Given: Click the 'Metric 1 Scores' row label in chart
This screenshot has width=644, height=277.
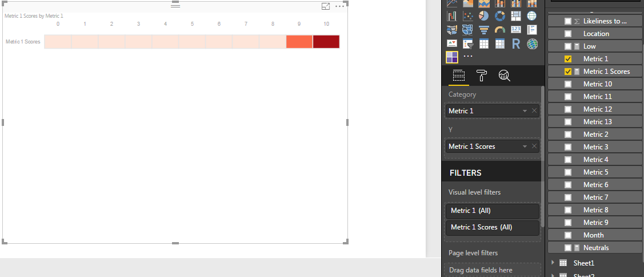Looking at the screenshot, I should coord(23,42).
